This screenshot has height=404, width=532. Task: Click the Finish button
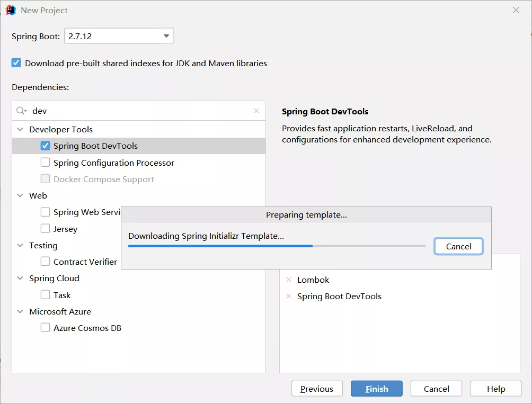click(x=377, y=389)
